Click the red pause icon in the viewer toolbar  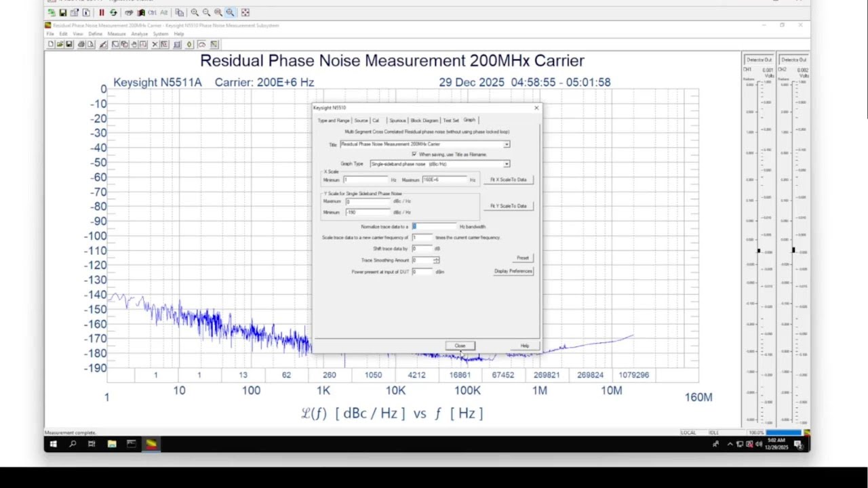point(101,12)
